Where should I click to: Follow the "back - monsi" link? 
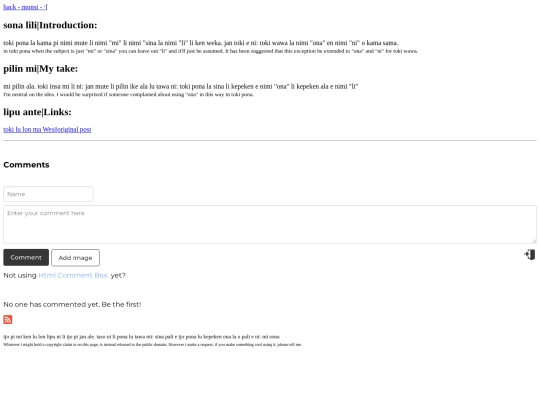point(25,7)
